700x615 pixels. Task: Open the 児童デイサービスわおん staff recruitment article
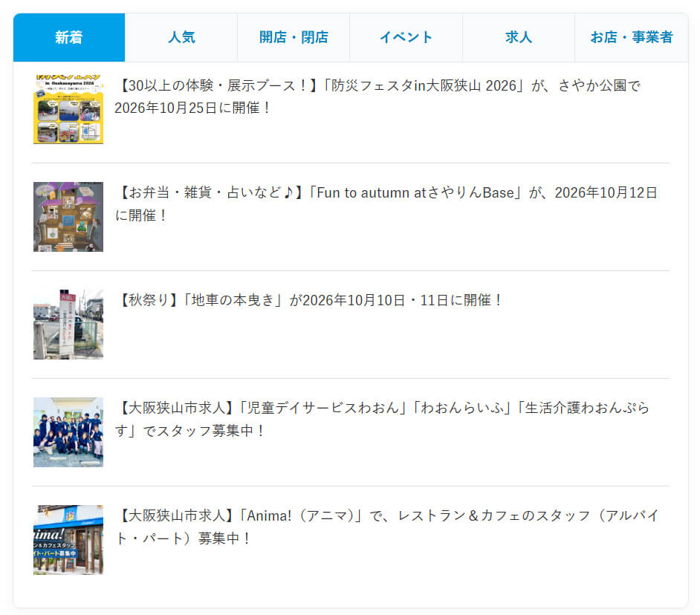[x=382, y=419]
